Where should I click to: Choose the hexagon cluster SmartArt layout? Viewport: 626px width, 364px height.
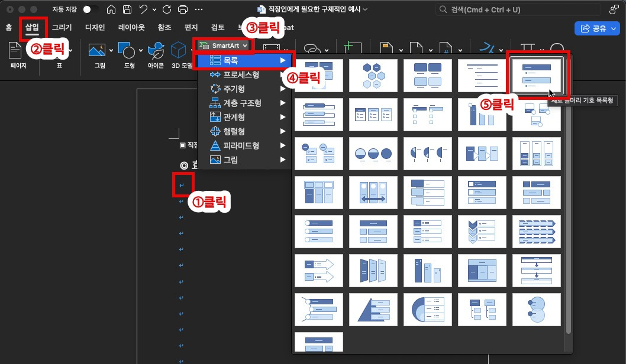click(x=373, y=76)
